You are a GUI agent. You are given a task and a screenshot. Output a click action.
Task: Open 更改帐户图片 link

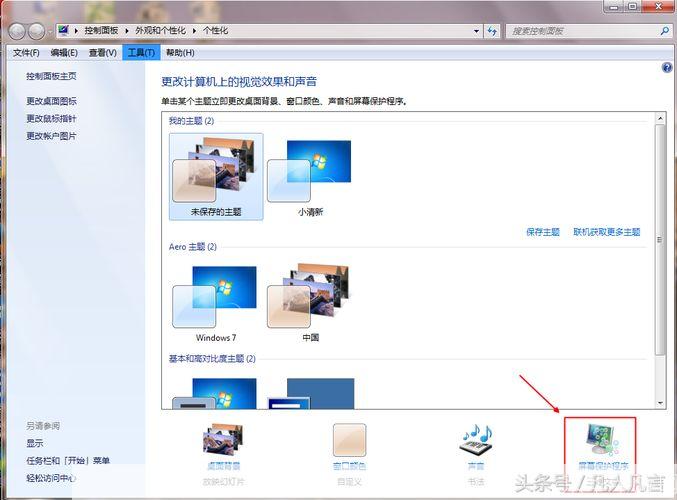(51, 136)
